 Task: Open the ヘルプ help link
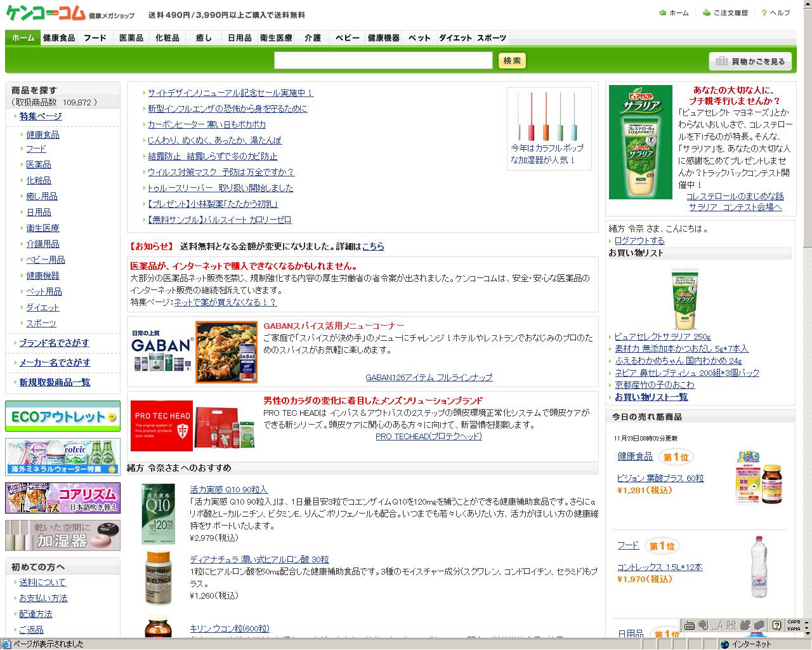(776, 13)
